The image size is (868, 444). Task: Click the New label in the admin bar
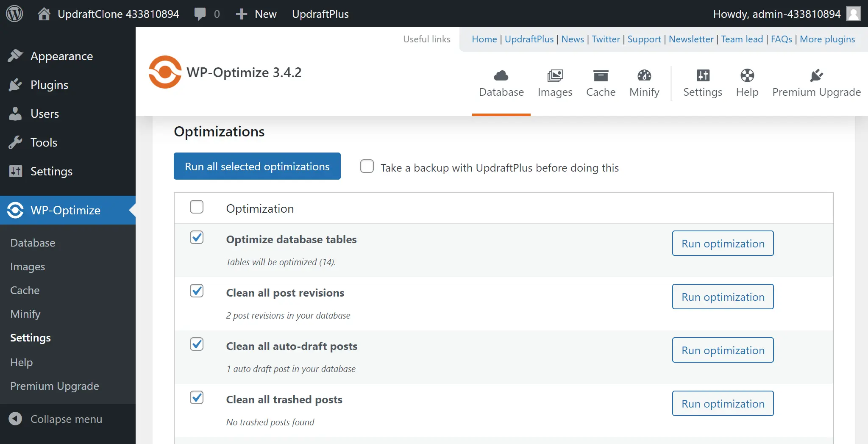point(266,14)
